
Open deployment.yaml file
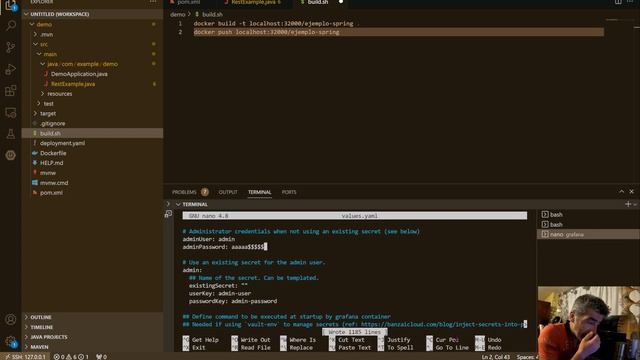click(x=62, y=143)
